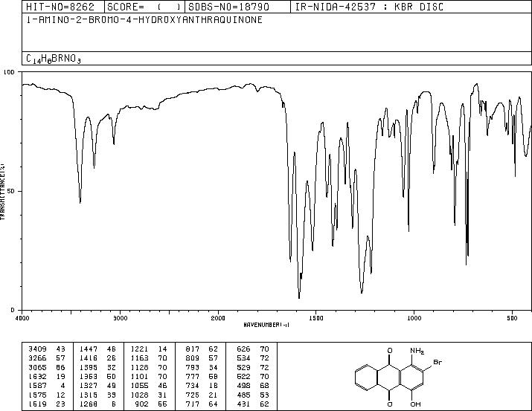
Task: Select the 1101 peak entry in the table
Action: (x=149, y=376)
